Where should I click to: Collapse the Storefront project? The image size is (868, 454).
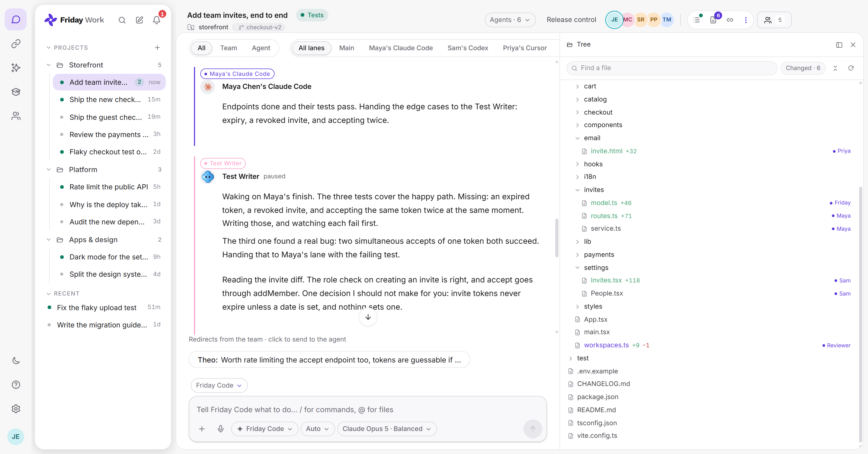tap(49, 65)
